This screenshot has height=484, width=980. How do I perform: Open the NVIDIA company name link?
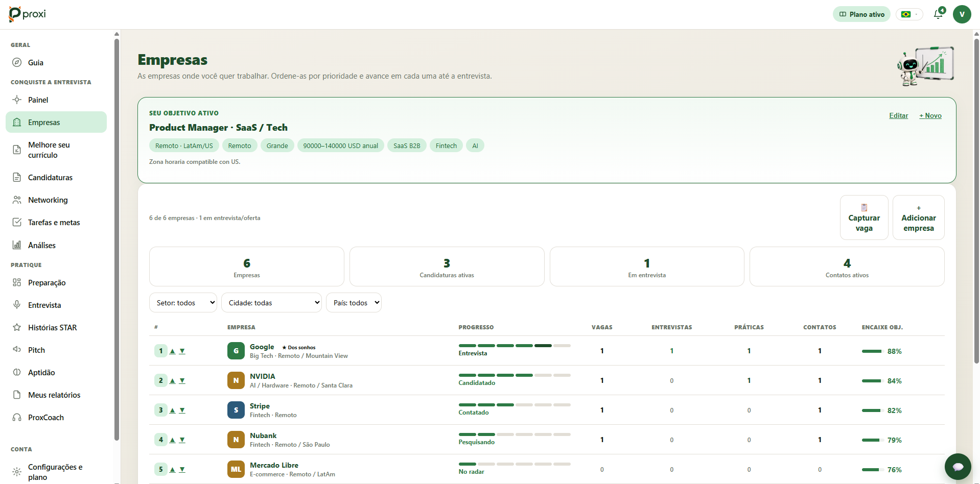click(x=263, y=376)
